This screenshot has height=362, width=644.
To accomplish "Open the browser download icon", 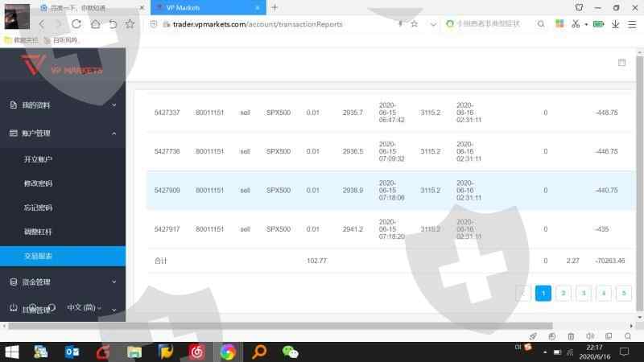I will click(615, 24).
